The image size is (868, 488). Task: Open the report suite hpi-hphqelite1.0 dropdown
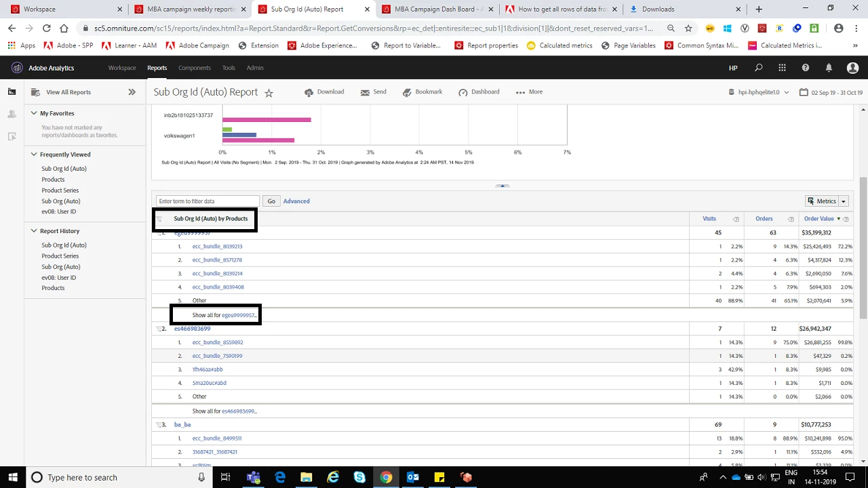tap(759, 92)
